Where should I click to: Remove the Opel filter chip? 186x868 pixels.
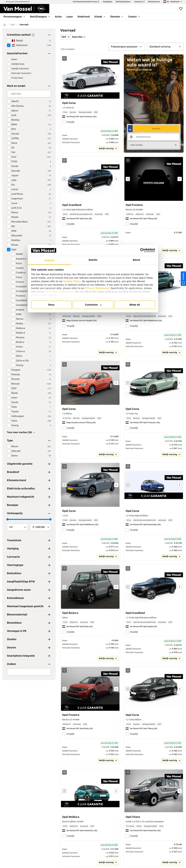click(68, 37)
